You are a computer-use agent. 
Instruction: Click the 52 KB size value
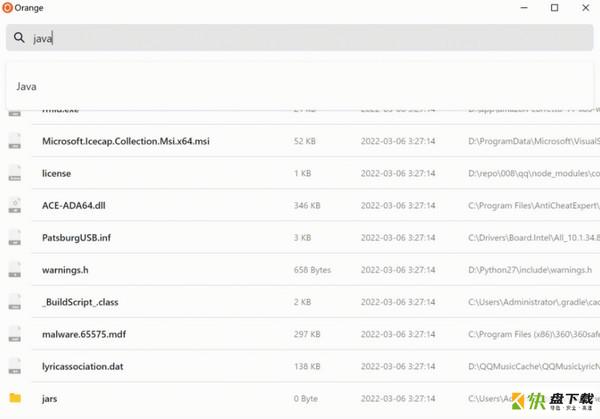305,141
